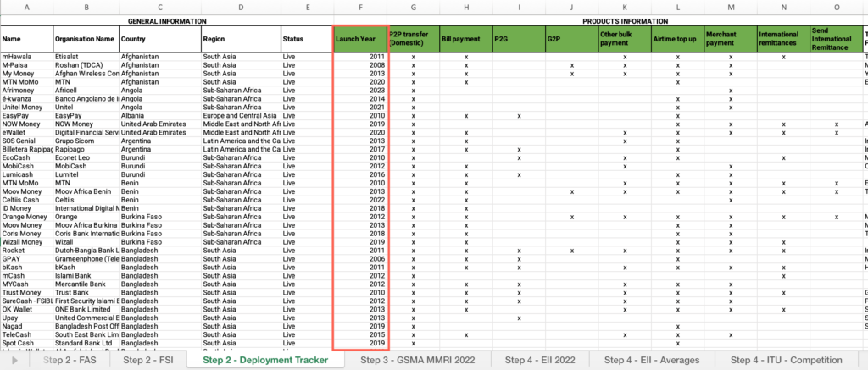868x370 pixels.
Task: Select column I header
Action: (519, 7)
